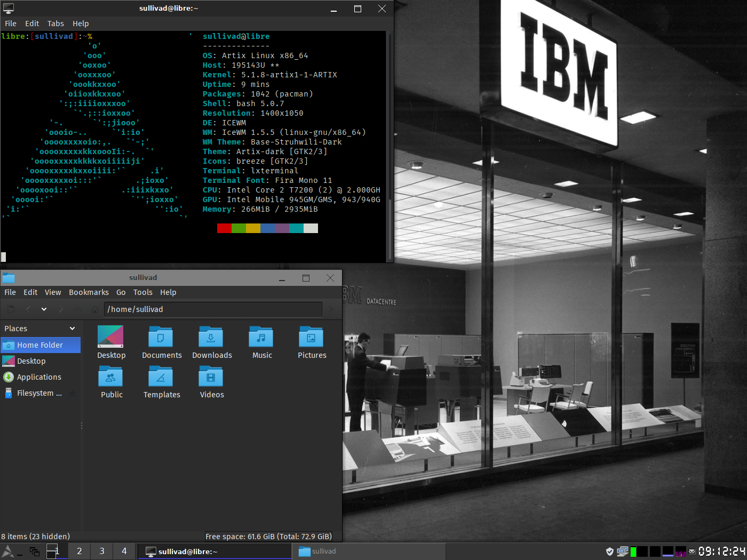The image size is (747, 560).
Task: Go up to parent folder
Action: (x=78, y=309)
